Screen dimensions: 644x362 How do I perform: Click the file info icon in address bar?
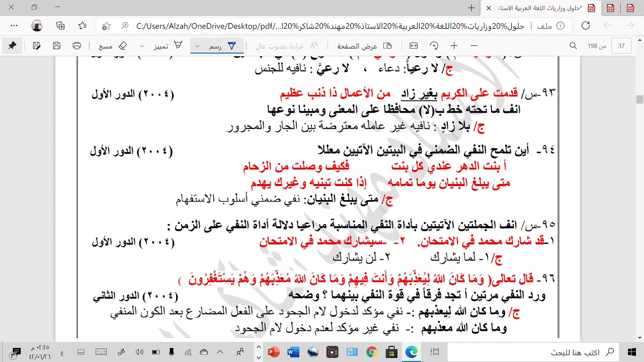click(x=561, y=26)
